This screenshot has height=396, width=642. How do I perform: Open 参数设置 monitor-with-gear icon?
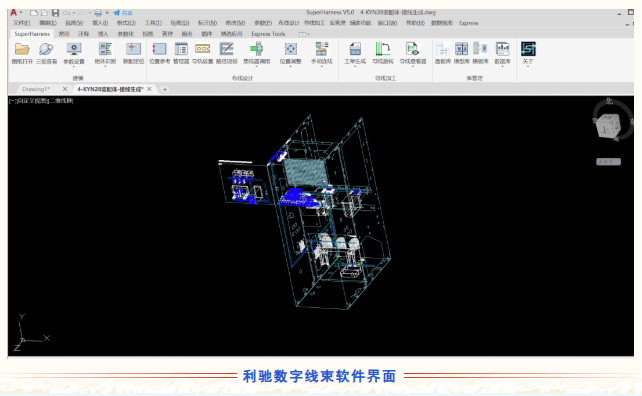click(x=74, y=49)
